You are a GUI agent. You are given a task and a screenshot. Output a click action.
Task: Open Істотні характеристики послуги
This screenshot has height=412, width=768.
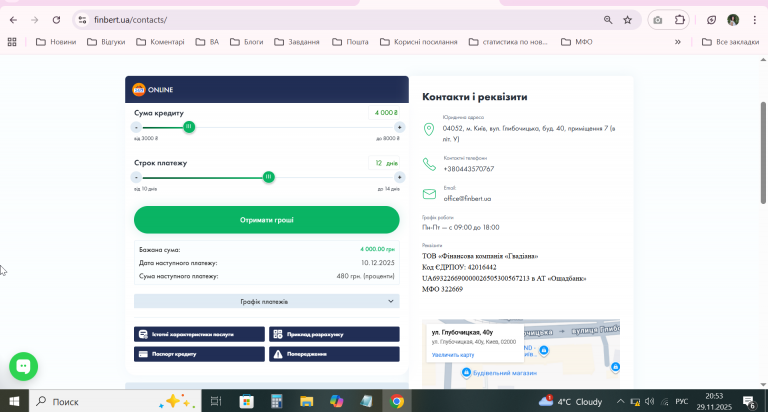pyautogui.click(x=199, y=334)
